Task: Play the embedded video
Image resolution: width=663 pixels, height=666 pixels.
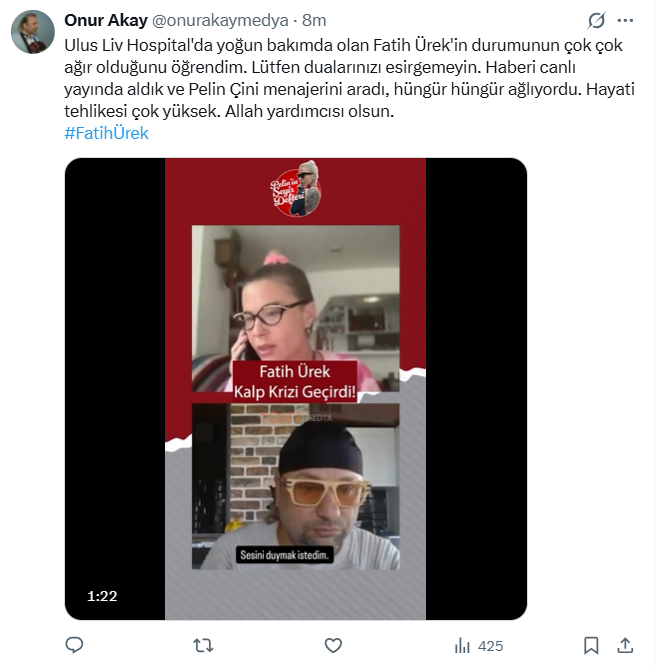Action: pos(296,389)
